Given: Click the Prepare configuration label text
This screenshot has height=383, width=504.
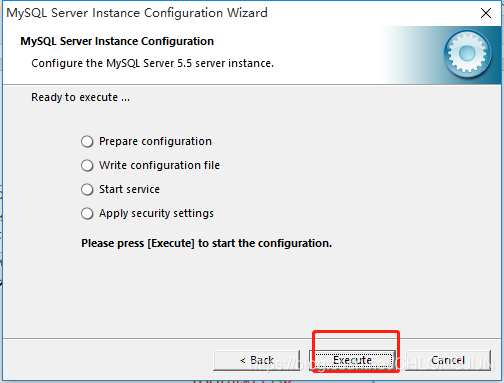Looking at the screenshot, I should pyautogui.click(x=155, y=141).
